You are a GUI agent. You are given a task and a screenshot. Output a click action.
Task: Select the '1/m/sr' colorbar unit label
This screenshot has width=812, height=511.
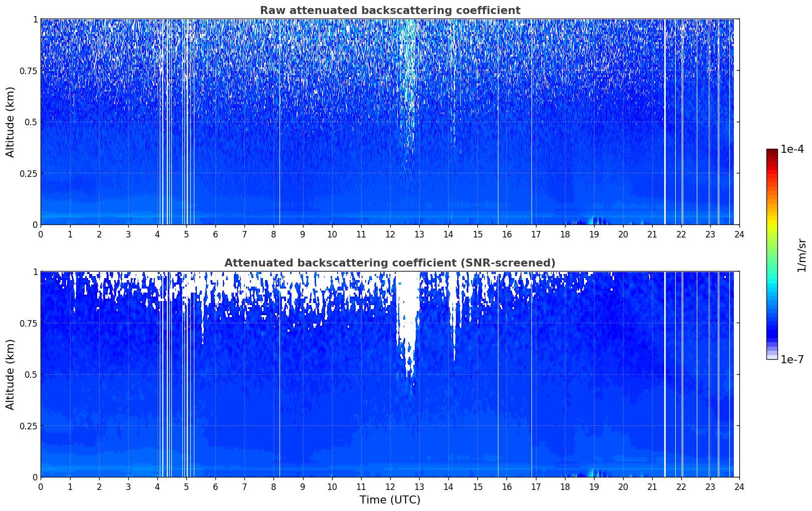click(x=801, y=254)
